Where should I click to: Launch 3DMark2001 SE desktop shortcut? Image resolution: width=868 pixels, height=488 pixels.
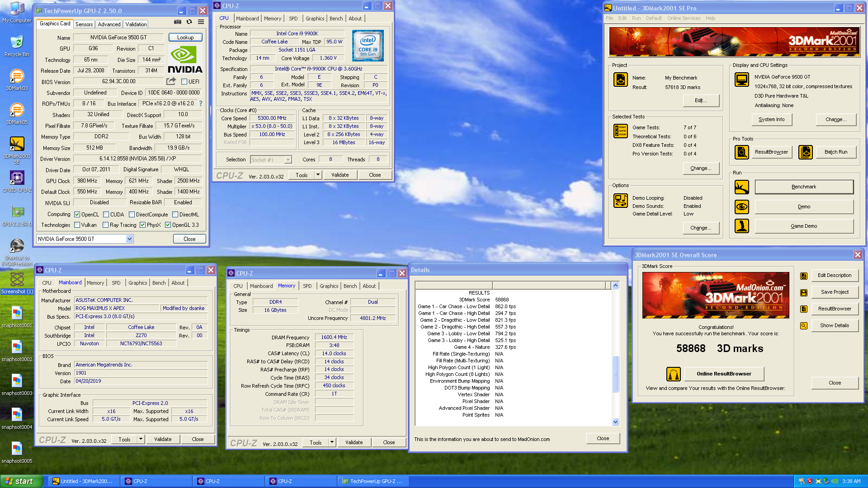pos(17,150)
